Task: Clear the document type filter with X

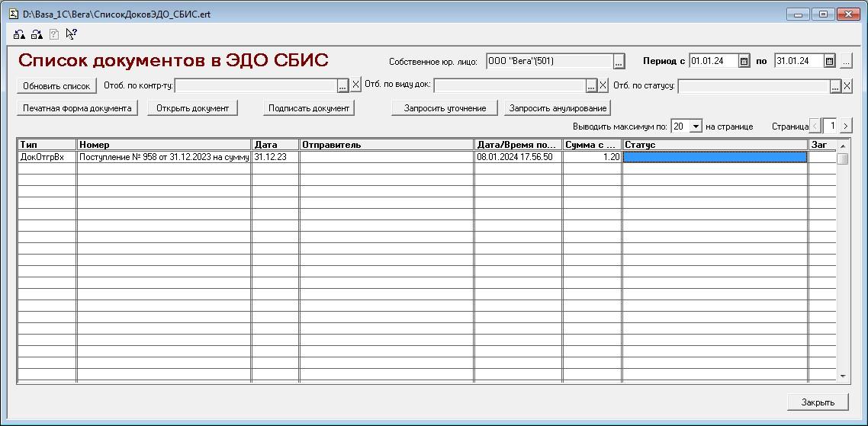Action: 603,86
